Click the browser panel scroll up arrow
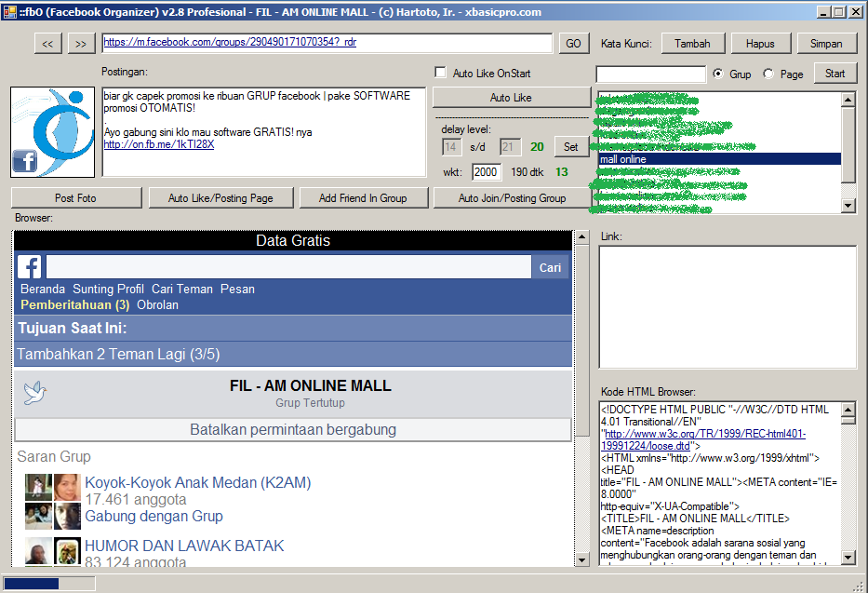 [x=581, y=237]
